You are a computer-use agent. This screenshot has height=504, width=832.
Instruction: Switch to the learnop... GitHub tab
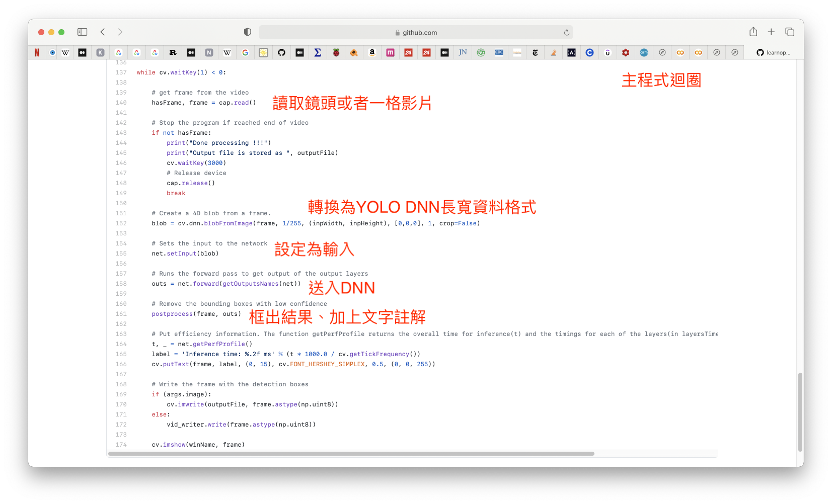pos(773,52)
